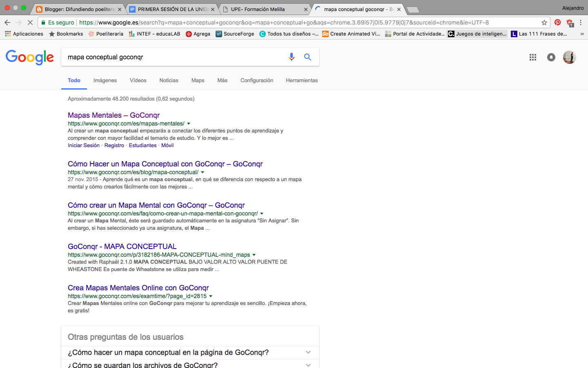Image resolution: width=588 pixels, height=368 pixels.
Task: Expand question about página de GoConqr
Action: point(190,352)
